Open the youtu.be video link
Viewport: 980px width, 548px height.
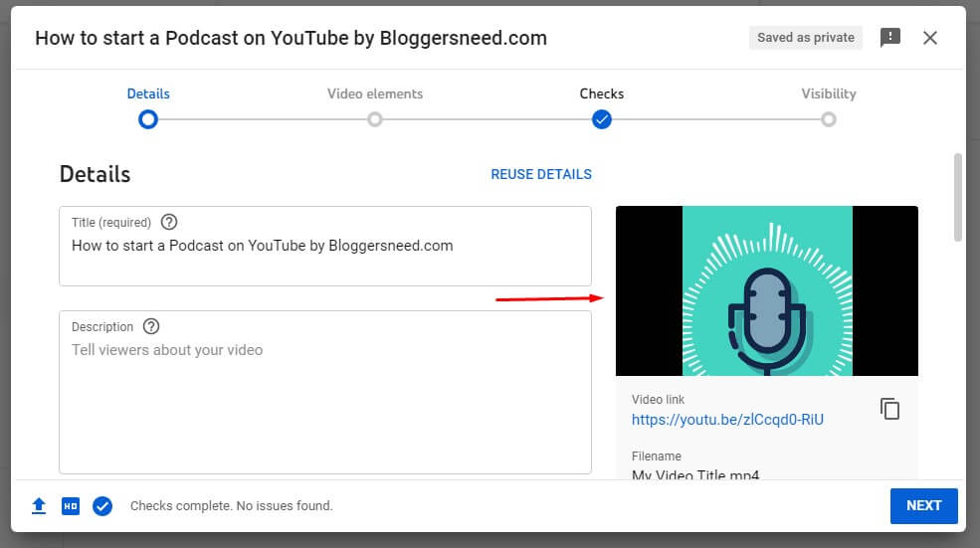click(x=727, y=420)
